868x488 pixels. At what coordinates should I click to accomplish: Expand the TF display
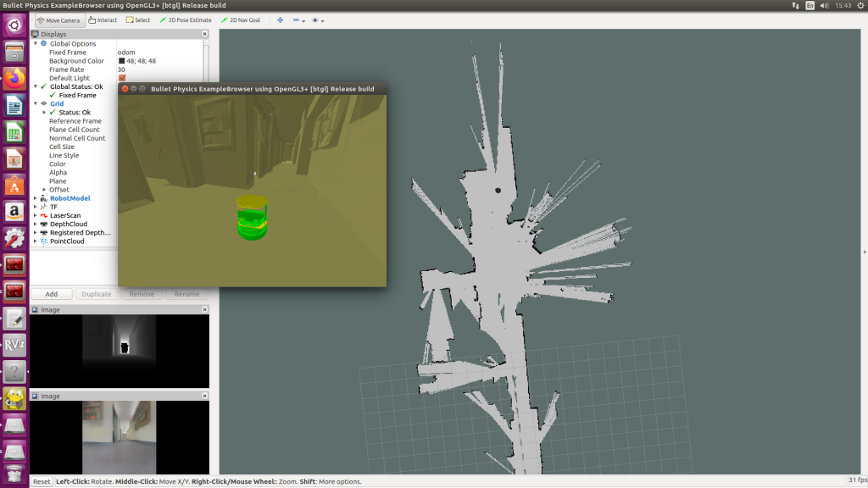pos(36,207)
